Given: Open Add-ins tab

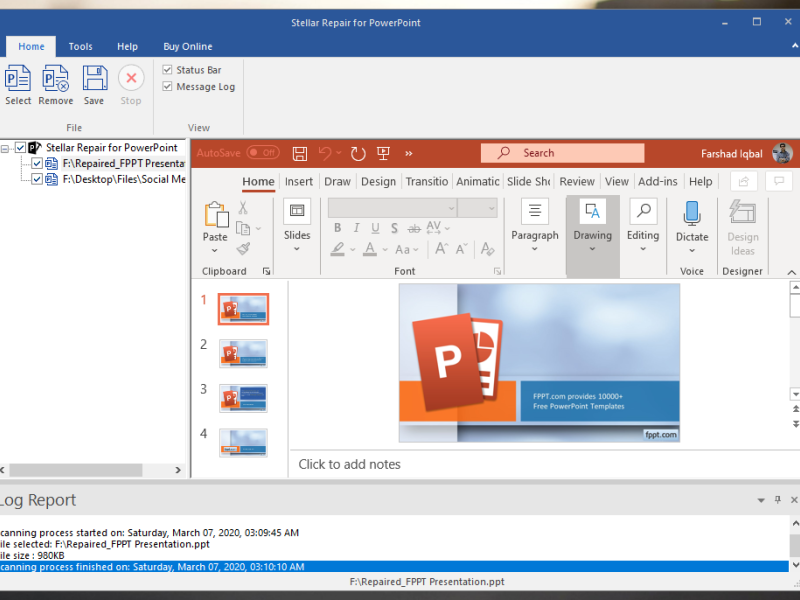Looking at the screenshot, I should (x=658, y=182).
